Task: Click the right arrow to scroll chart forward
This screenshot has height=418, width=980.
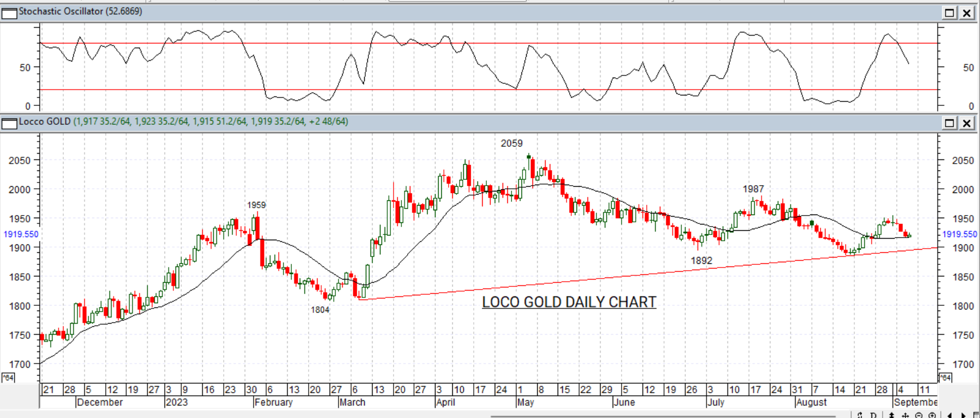Action: pyautogui.click(x=963, y=415)
